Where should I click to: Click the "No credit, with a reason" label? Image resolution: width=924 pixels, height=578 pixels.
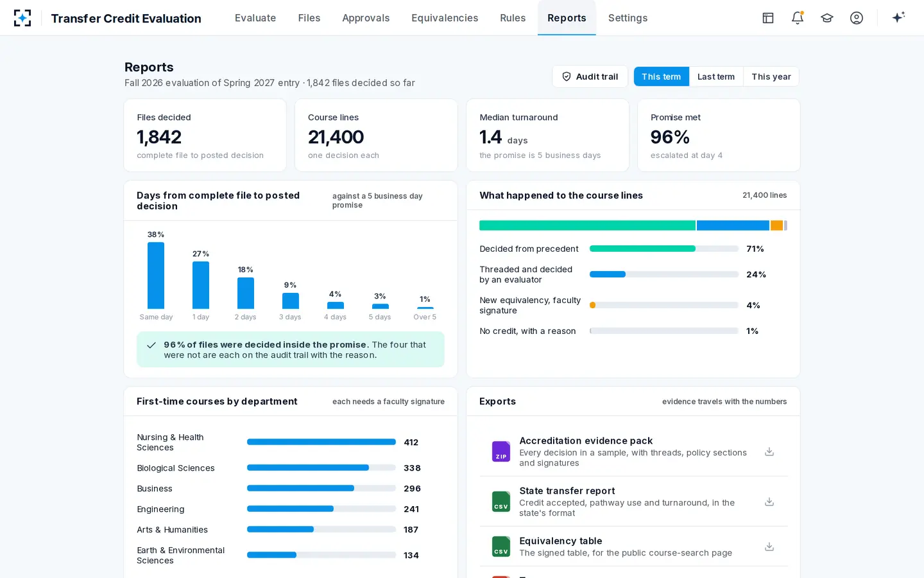527,331
